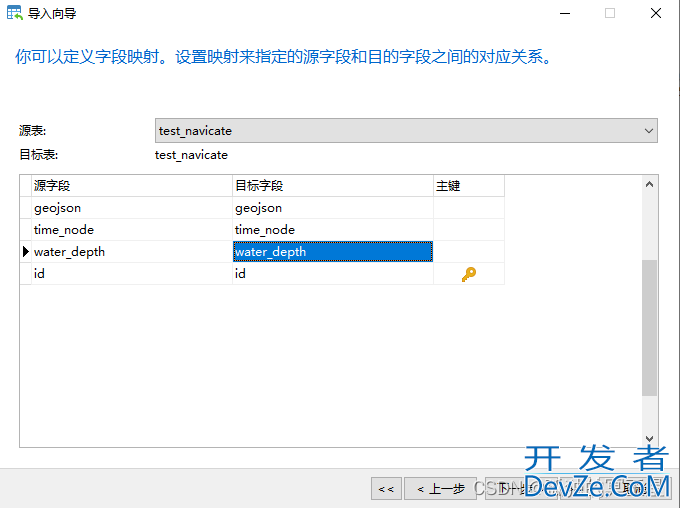Close the Import Wizard window

[x=656, y=13]
